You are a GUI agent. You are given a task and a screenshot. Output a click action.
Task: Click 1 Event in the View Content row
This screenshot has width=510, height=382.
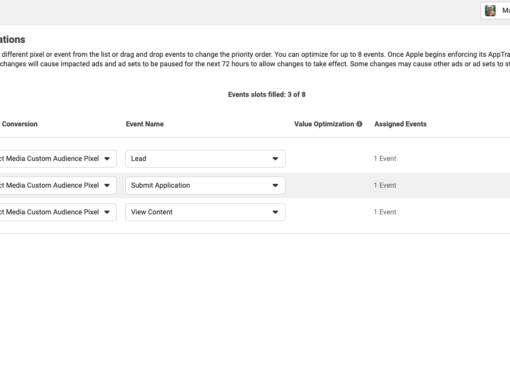pos(385,212)
